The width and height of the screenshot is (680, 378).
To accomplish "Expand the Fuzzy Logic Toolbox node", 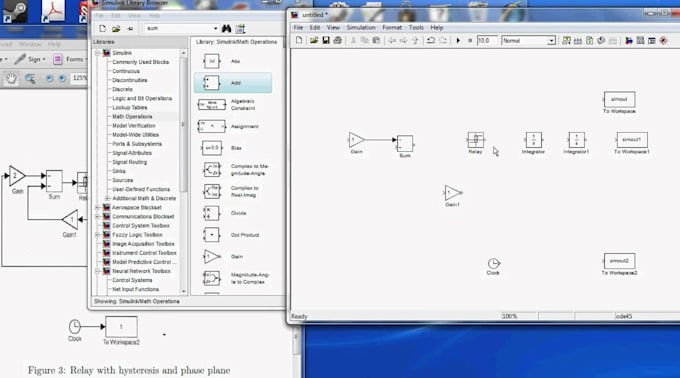I will pos(98,235).
